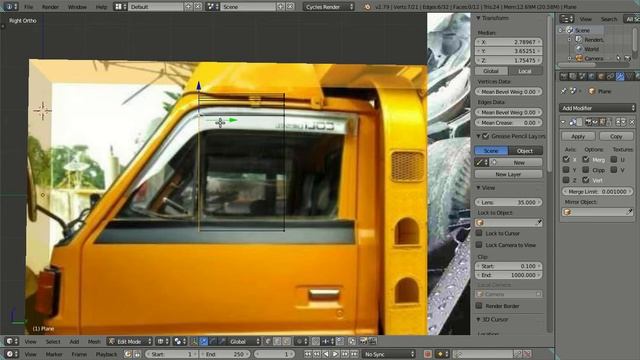Open the Constraints properties tab icon
Screen dimensions: 640x360
tap(611, 76)
